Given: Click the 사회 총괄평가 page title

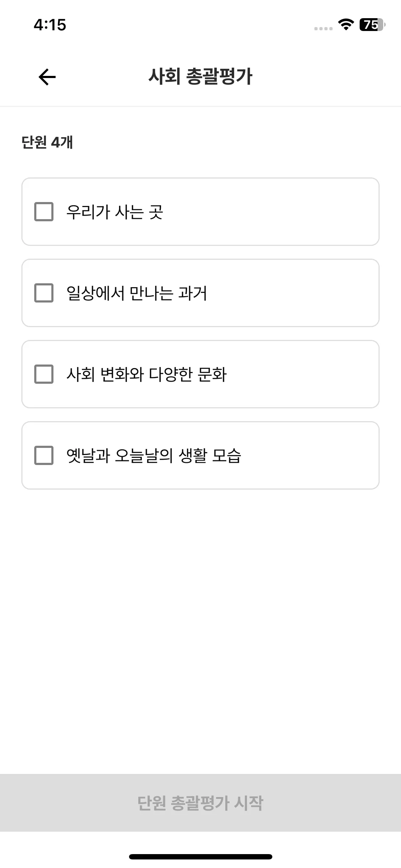Looking at the screenshot, I should tap(200, 77).
